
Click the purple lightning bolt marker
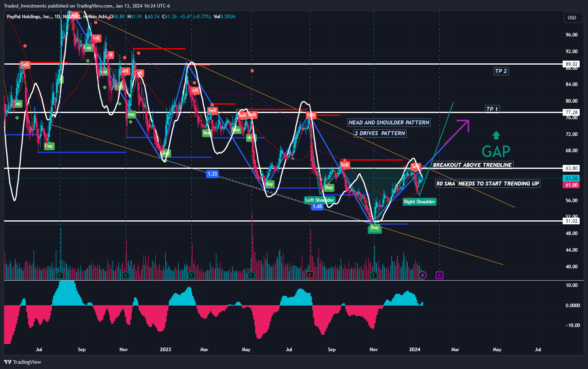pos(423,275)
